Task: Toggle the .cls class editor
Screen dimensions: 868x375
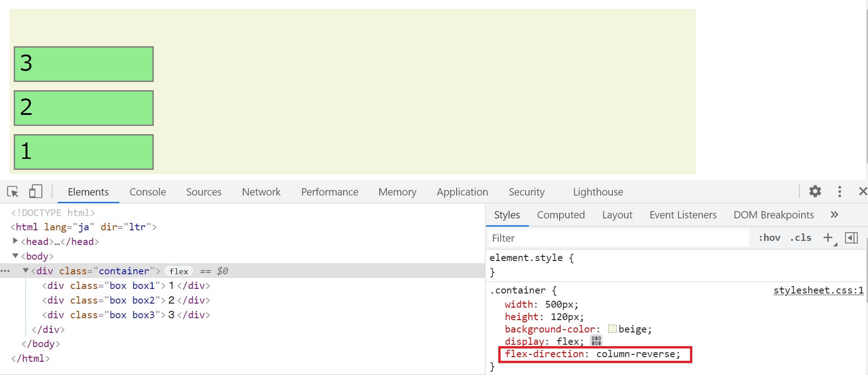Action: (x=800, y=238)
